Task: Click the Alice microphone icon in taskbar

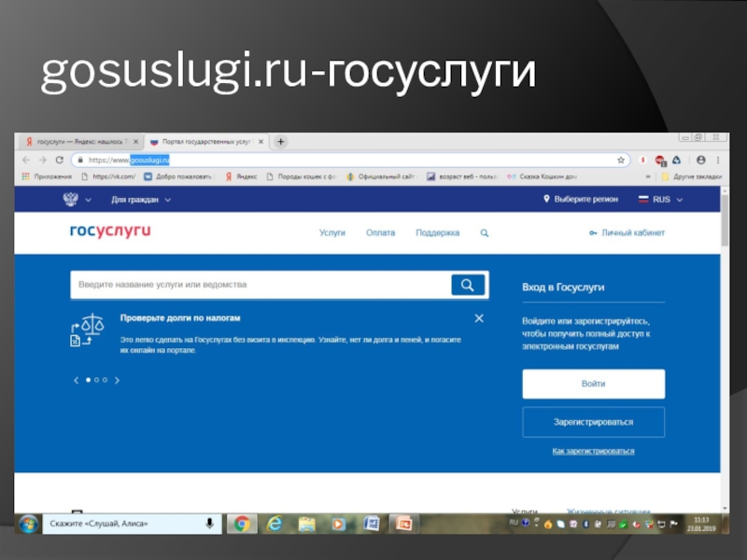Action: click(x=210, y=524)
